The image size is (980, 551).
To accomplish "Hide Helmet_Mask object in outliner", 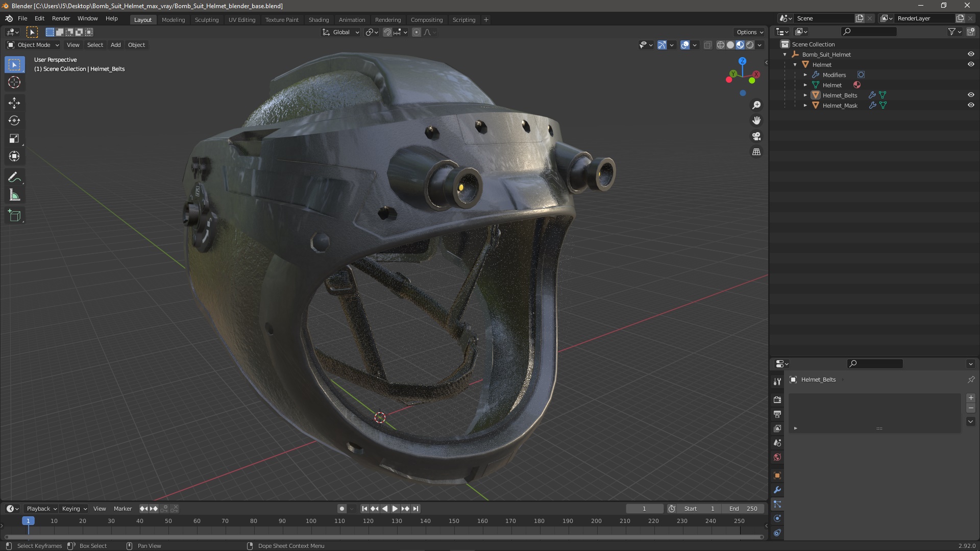I will coord(971,105).
